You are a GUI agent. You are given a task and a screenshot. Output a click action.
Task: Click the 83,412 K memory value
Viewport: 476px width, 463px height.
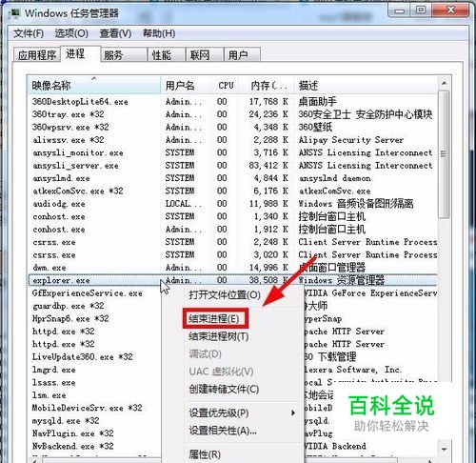268,166
